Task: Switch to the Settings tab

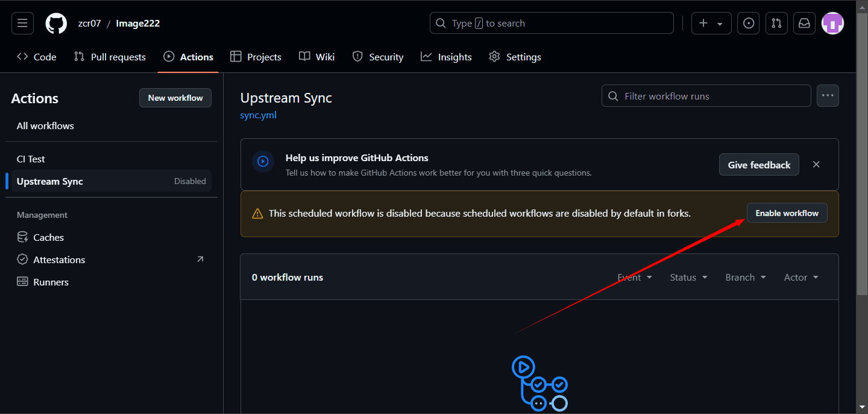Action: 515,57
